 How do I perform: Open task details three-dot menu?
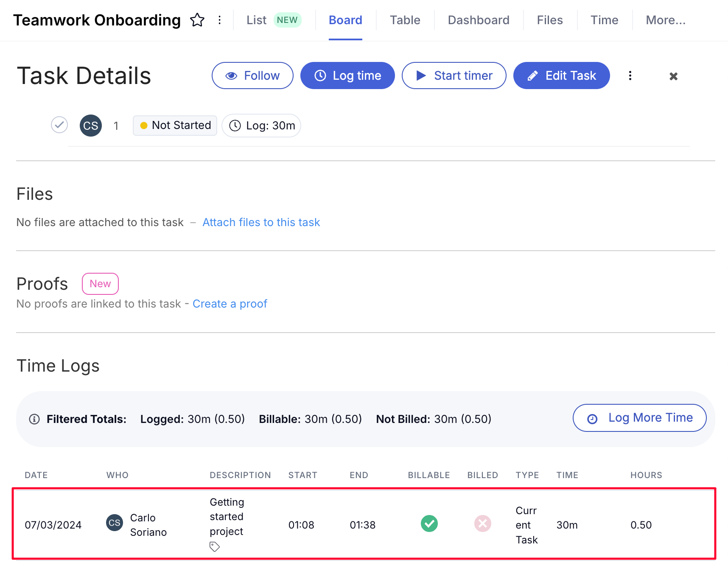[630, 76]
